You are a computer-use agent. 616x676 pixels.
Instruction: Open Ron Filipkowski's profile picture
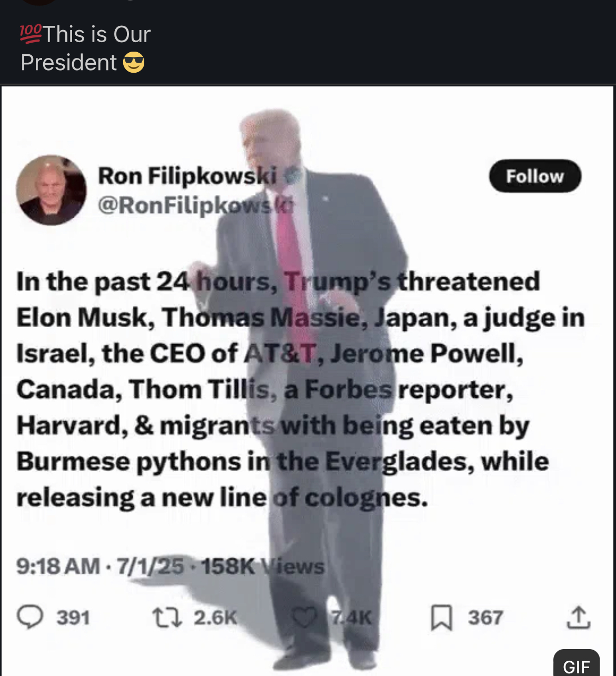coord(51,190)
